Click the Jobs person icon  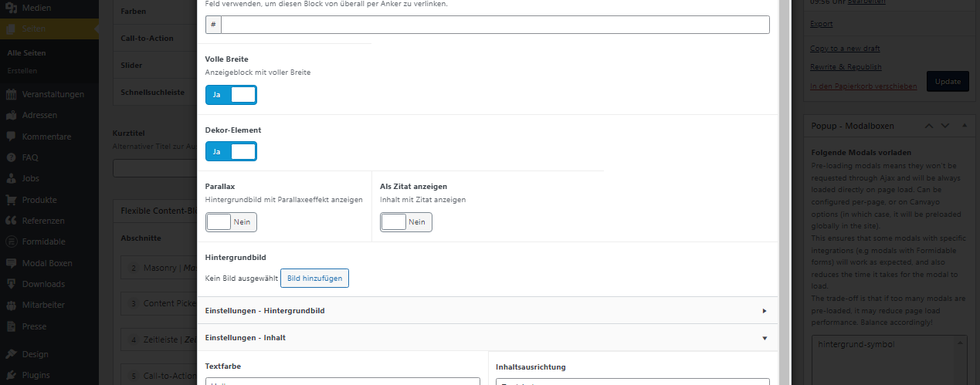pyautogui.click(x=11, y=179)
